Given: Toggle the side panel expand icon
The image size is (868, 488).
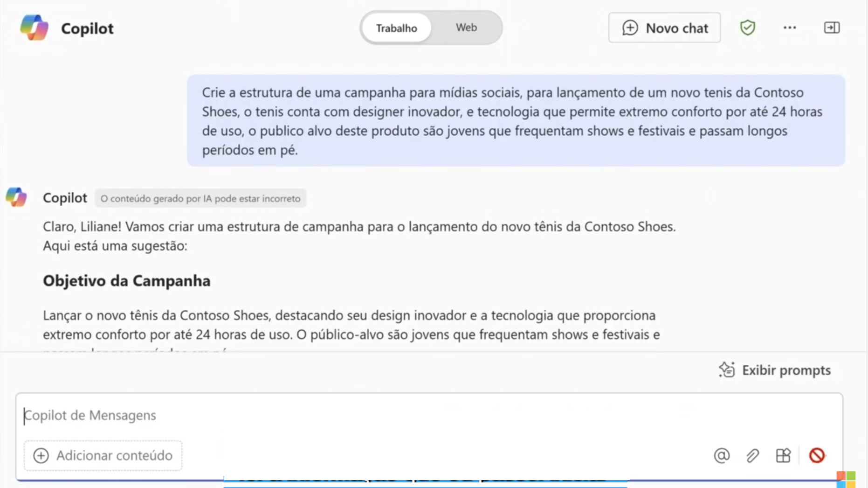Looking at the screenshot, I should point(832,28).
